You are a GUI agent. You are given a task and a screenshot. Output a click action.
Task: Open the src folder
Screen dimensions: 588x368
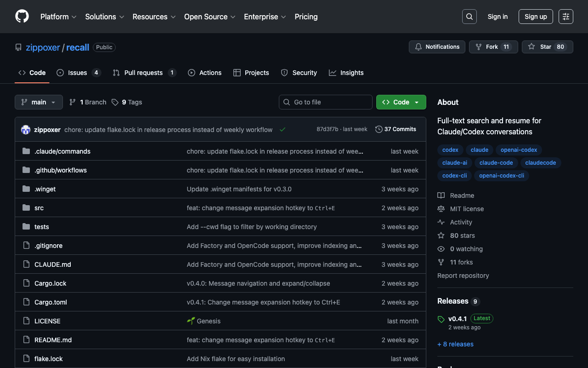click(39, 208)
